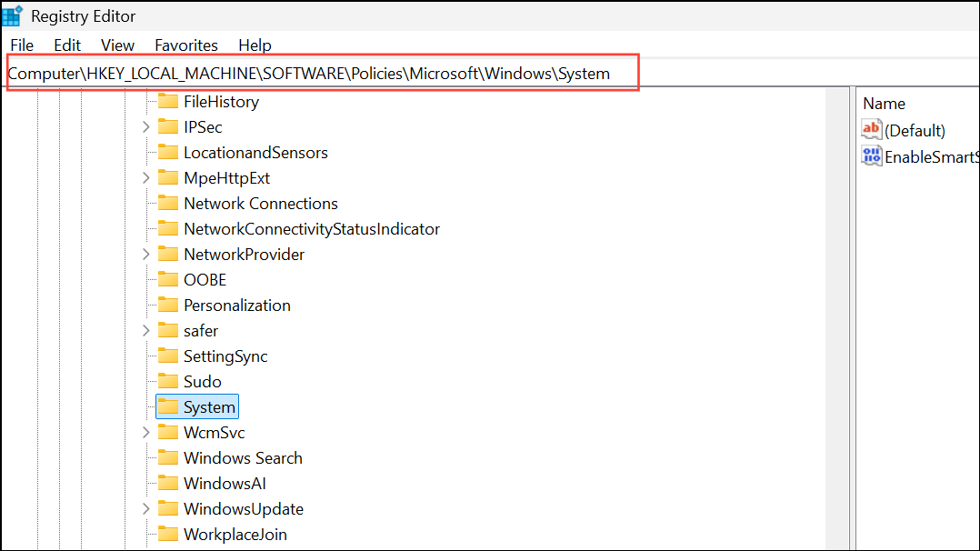The image size is (980, 551).
Task: Expand the safer key
Action: tap(146, 330)
